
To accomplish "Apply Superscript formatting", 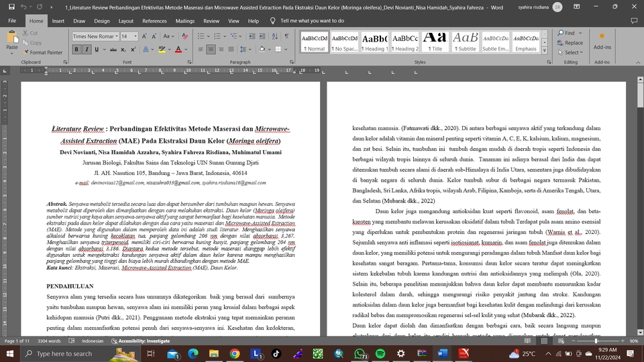I will (131, 50).
